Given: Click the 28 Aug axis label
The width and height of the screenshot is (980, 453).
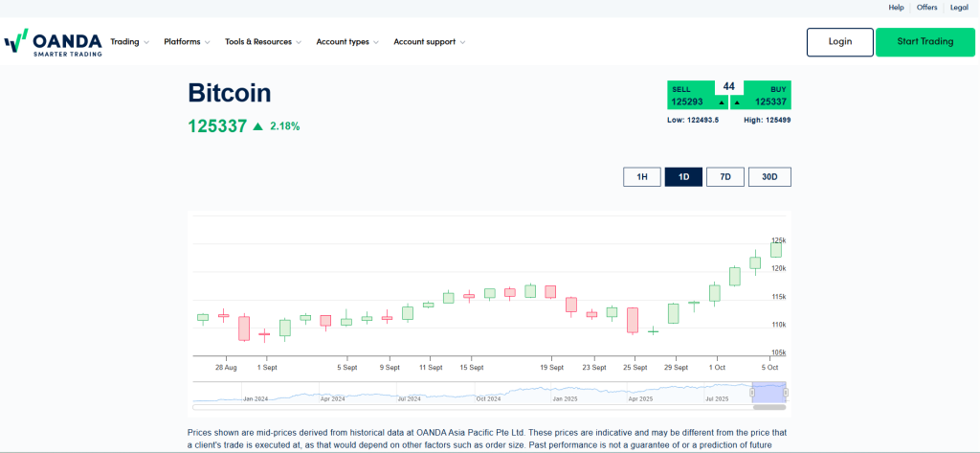Looking at the screenshot, I should point(226,367).
